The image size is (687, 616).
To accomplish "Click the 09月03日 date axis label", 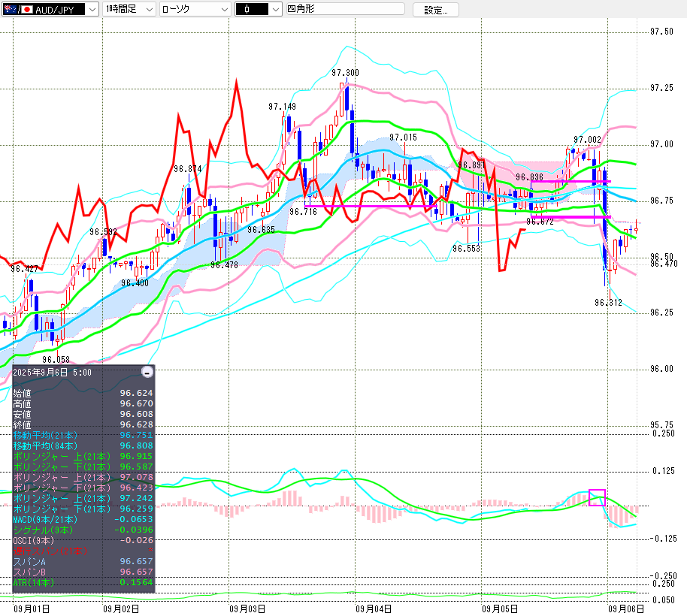I will (x=247, y=609).
